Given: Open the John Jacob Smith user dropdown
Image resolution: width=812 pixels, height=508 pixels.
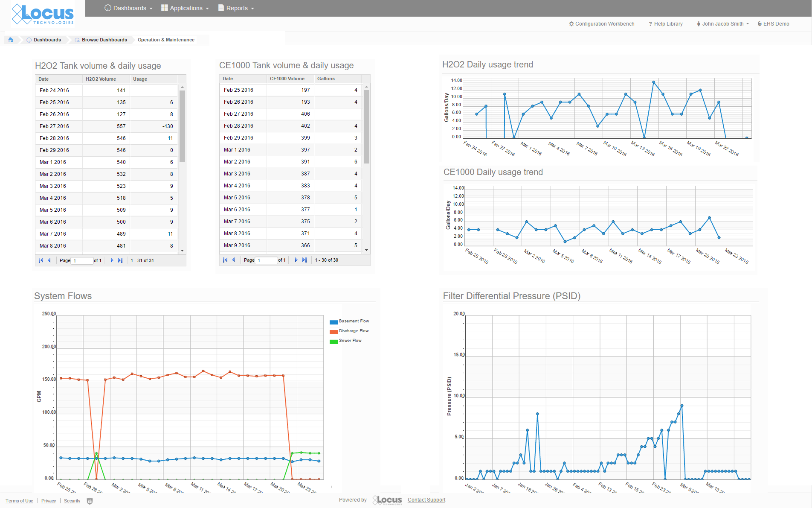Looking at the screenshot, I should click(722, 24).
